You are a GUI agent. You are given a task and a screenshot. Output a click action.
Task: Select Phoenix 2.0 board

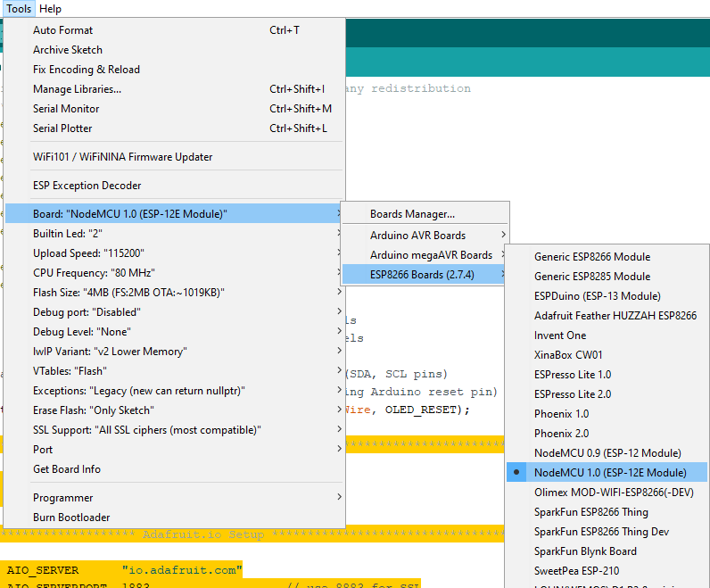[x=607, y=434]
